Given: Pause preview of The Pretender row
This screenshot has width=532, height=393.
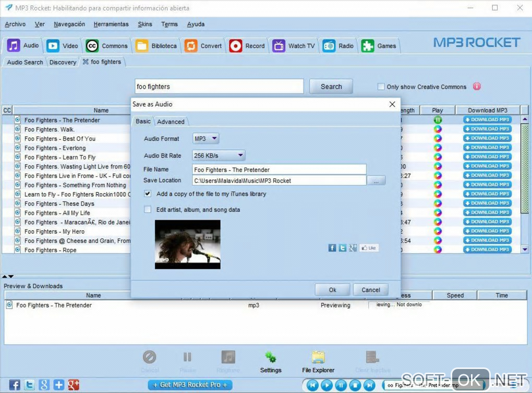Looking at the screenshot, I should [438, 120].
